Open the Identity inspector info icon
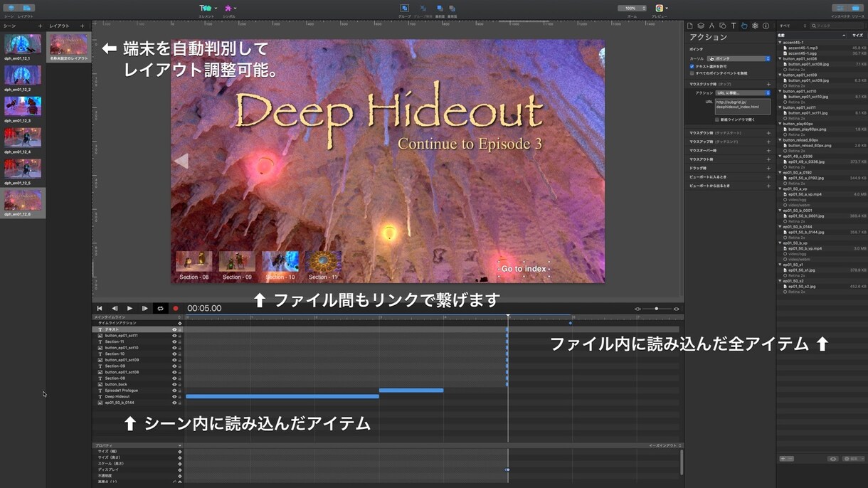The height and width of the screenshot is (488, 868). [x=766, y=26]
